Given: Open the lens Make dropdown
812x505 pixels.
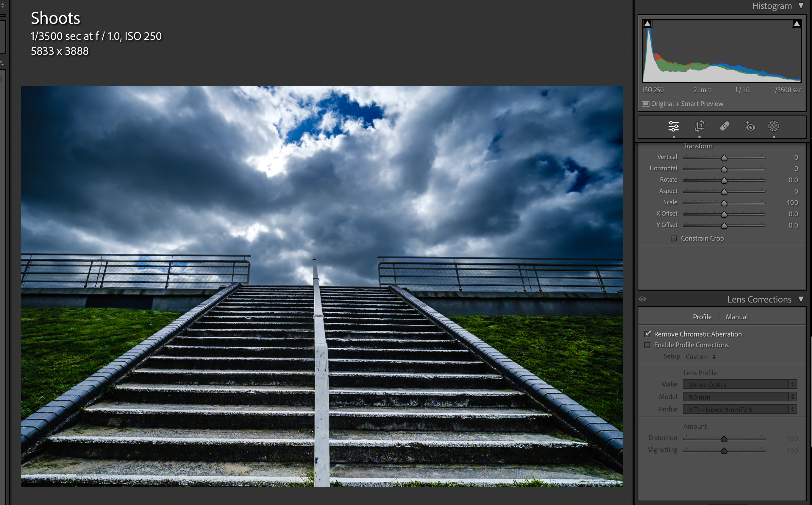Looking at the screenshot, I should pos(740,384).
